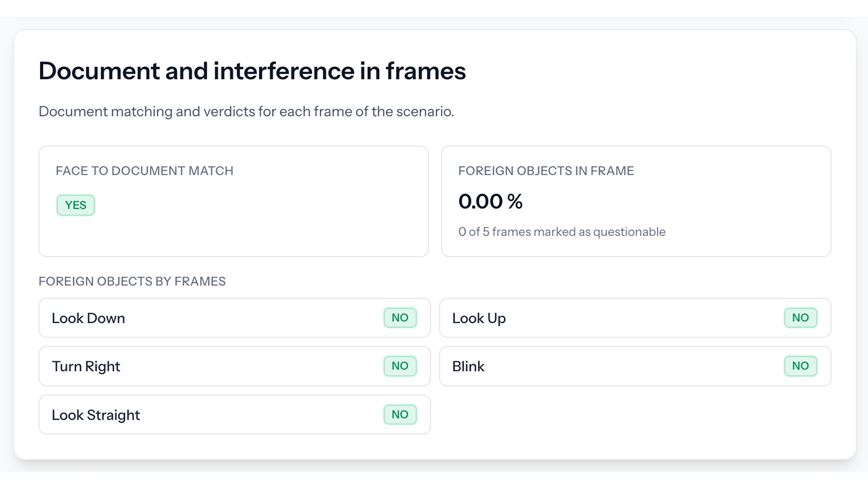Select the Turn Right frame label
Screen dimensions: 868x489
86,367
